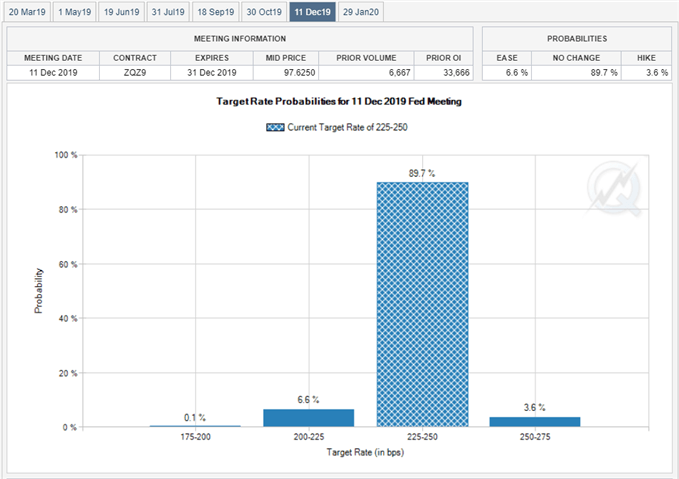Click the 6.6 % bar for 200-225

coord(309,418)
